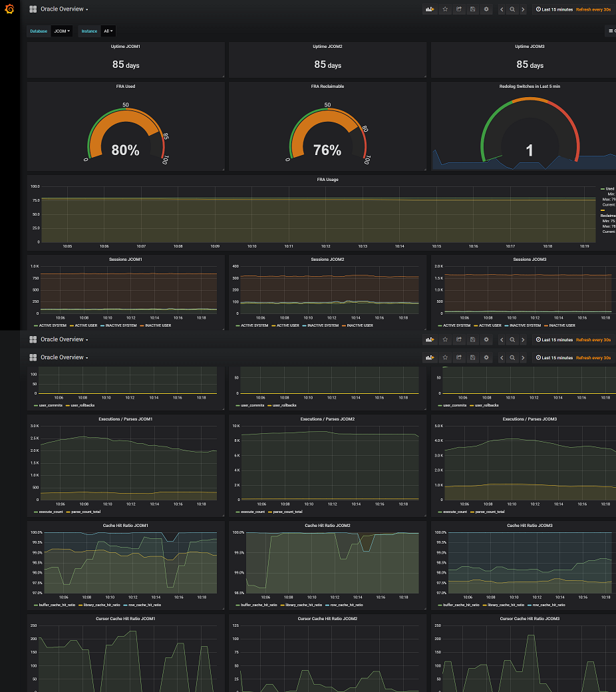Toggle buffer_cache_hit_ratio in Cache Hit Ratio JCOM1 legend
Viewport: 616px width, 692px height.
55,605
